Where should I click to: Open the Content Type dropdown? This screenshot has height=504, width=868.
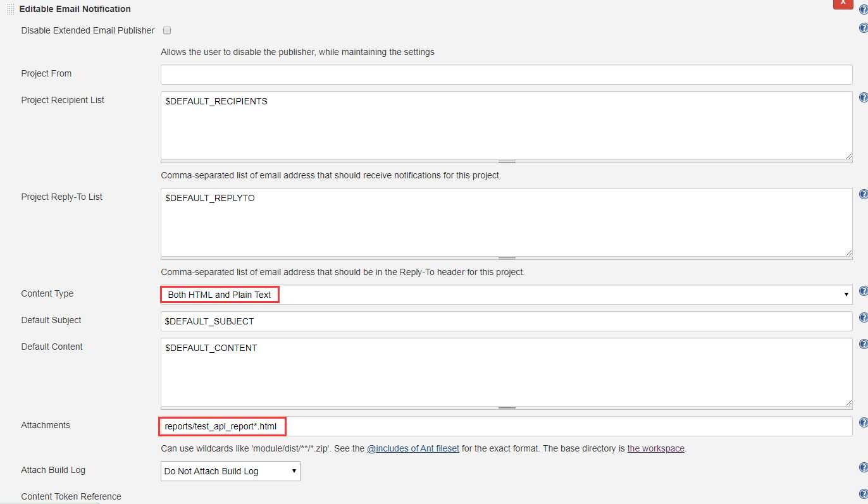[x=506, y=295]
